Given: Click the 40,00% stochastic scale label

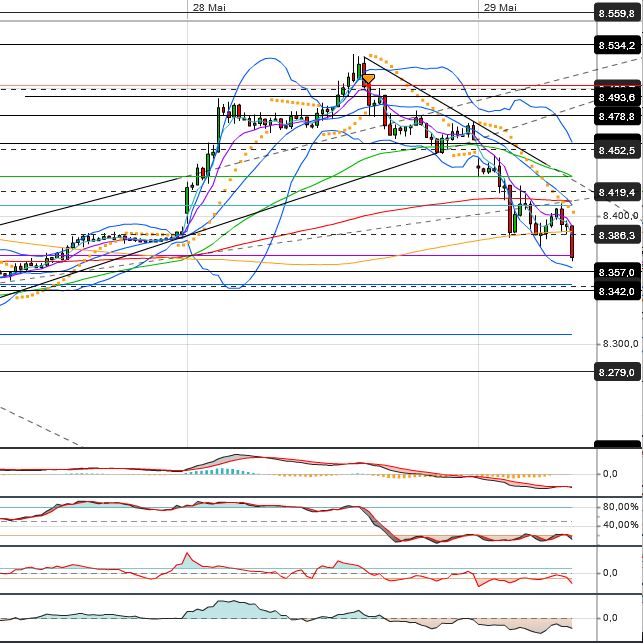Looking at the screenshot, I should click(620, 524).
